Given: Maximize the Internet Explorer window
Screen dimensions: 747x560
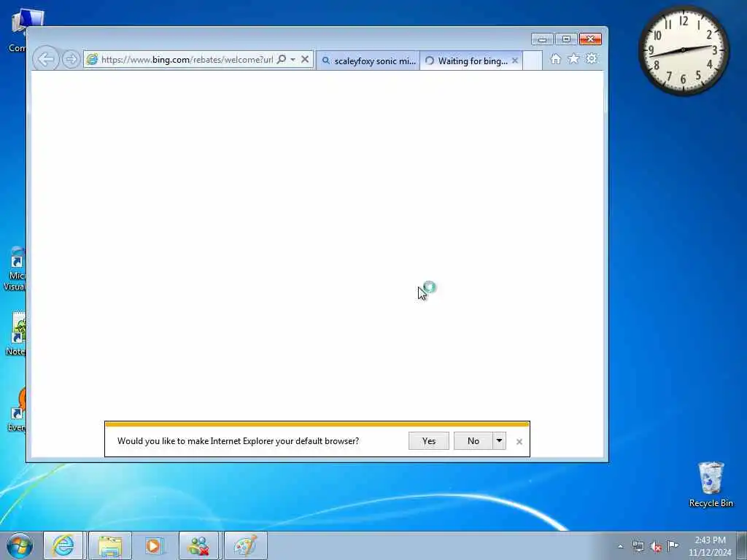Looking at the screenshot, I should click(x=566, y=39).
